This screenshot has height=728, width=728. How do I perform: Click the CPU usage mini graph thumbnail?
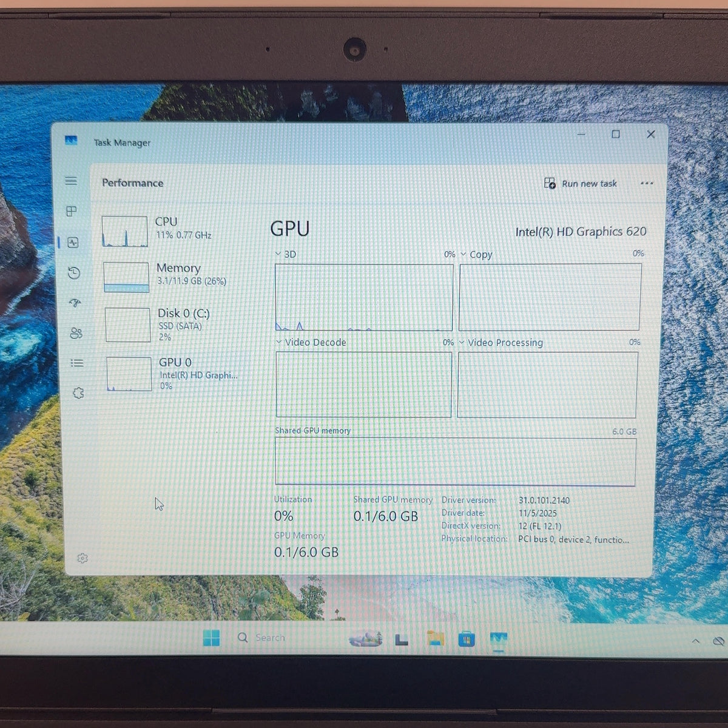click(125, 232)
